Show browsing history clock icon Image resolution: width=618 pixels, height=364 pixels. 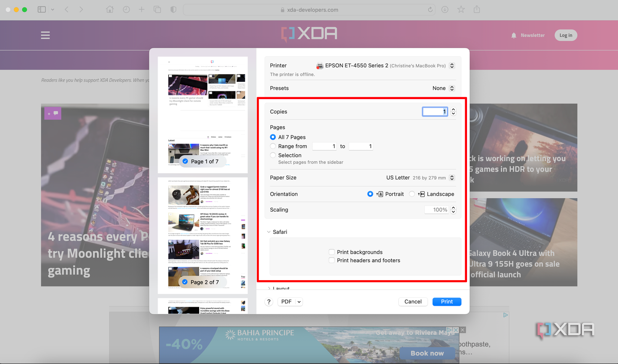(x=126, y=10)
